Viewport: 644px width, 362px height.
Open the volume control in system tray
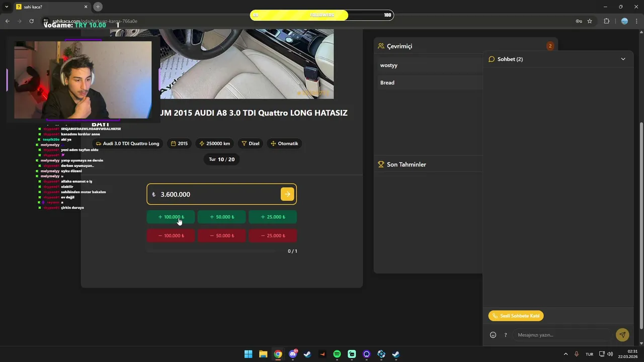(610, 354)
